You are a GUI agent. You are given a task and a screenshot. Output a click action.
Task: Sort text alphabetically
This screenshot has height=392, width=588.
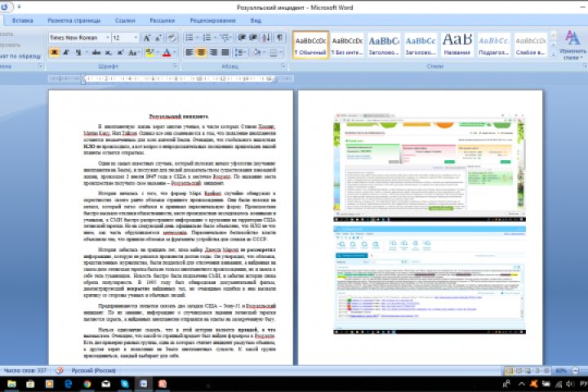(x=266, y=38)
